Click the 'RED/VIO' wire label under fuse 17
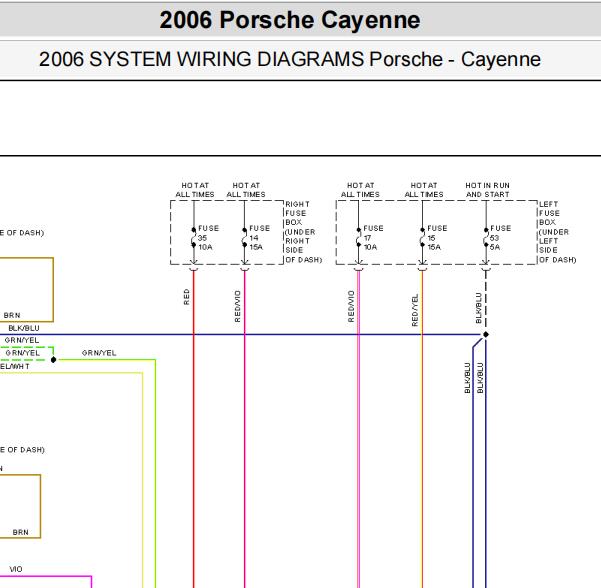The width and height of the screenshot is (601, 588). point(351,306)
